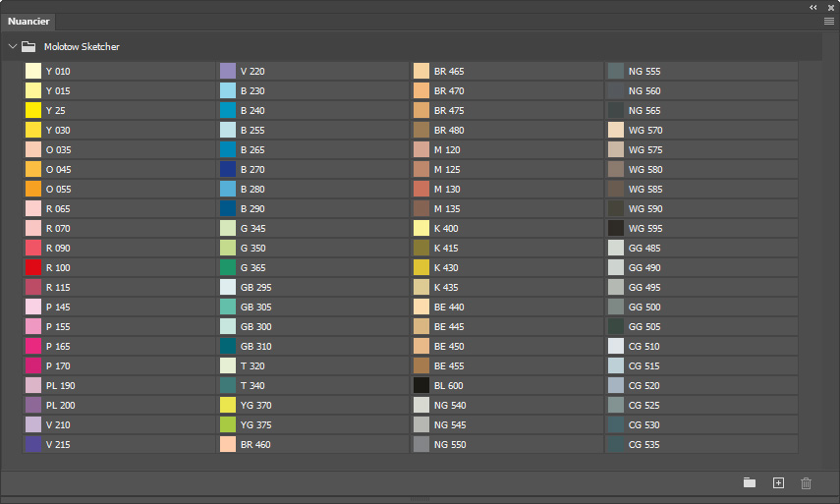Click the 'Molotow Sketcher' group name
This screenshot has height=504, width=840.
(x=82, y=46)
